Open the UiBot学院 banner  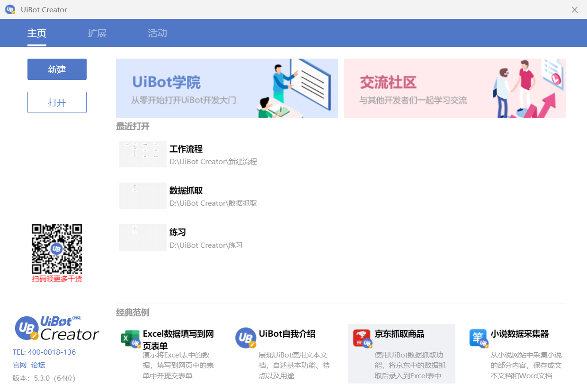(227, 88)
